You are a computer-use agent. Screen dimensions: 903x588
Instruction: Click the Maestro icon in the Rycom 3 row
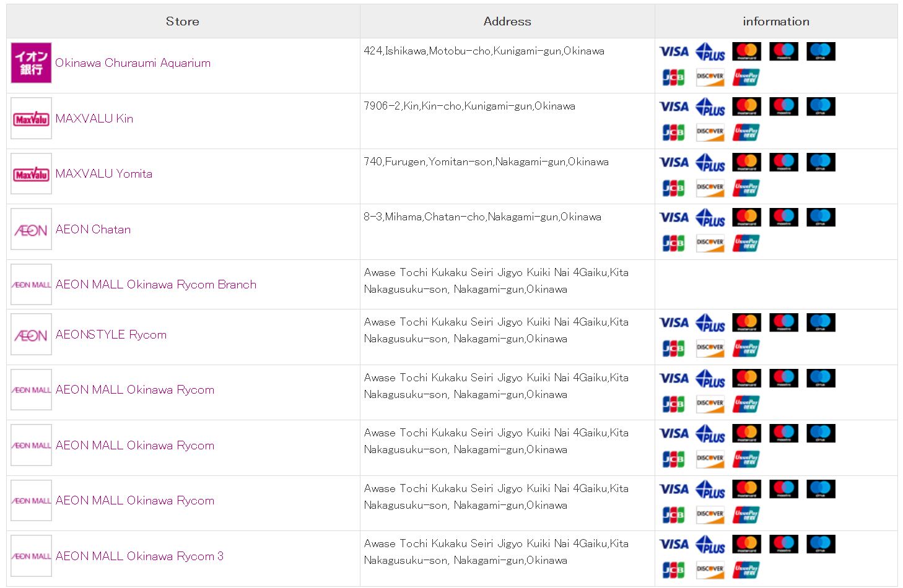pos(783,544)
